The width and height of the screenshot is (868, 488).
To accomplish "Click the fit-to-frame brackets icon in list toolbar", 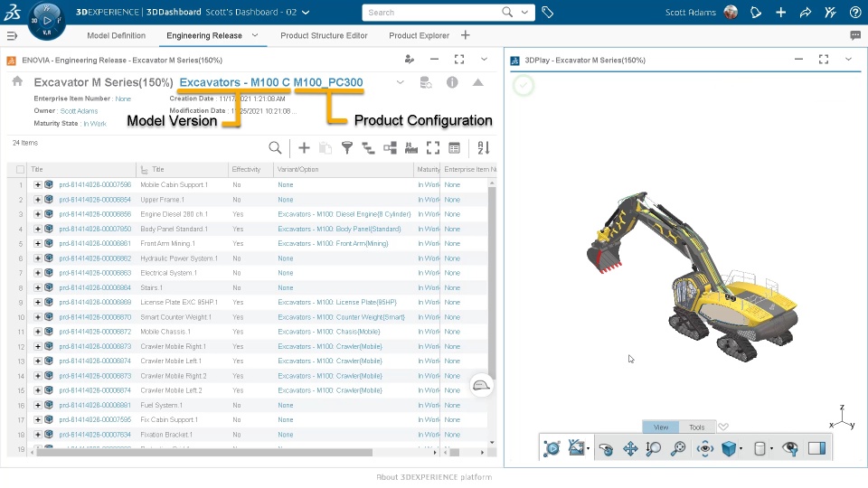I will (433, 147).
